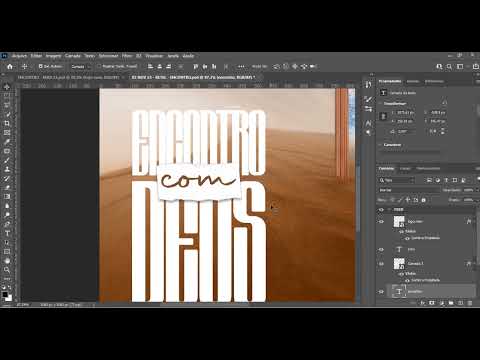Filter layers by pixel layers icon
The width and height of the screenshot is (480, 360).
click(x=429, y=180)
